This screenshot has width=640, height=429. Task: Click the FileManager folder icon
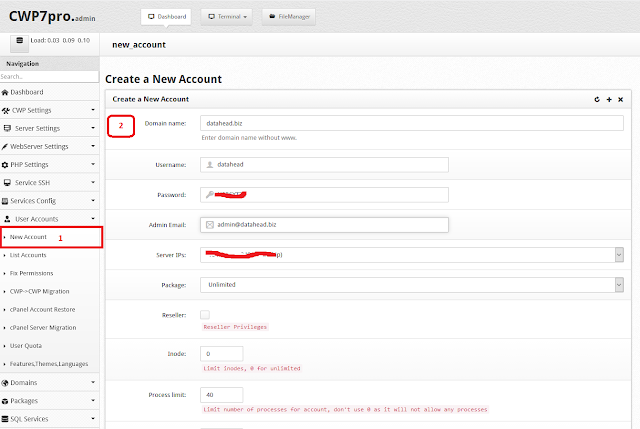coord(272,17)
